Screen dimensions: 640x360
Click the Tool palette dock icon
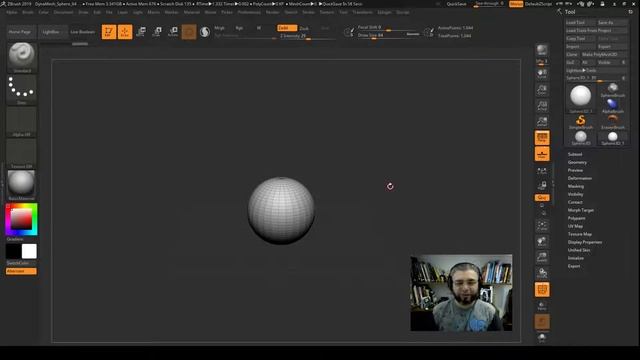[x=631, y=12]
